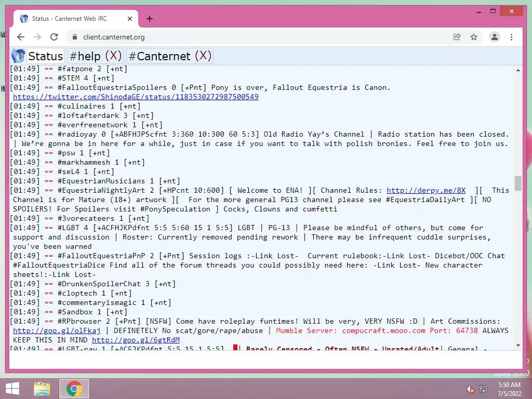Click the Canternet pony logo icon
This screenshot has width=532, height=399.
[x=18, y=56]
